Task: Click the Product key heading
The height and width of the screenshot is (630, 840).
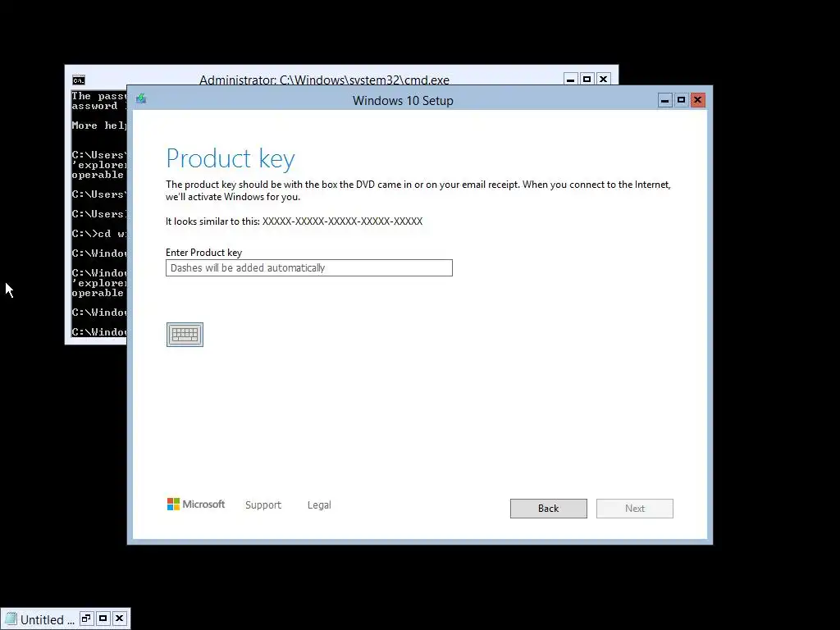Action: [x=231, y=158]
